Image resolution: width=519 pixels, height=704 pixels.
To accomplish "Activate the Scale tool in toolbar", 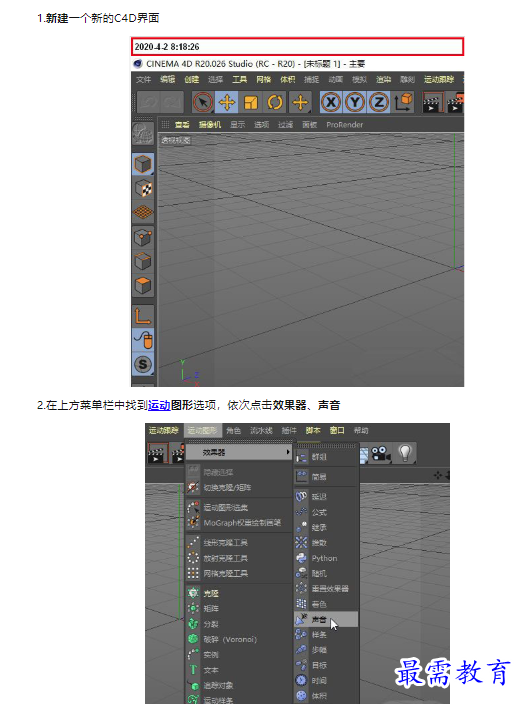I will point(251,103).
